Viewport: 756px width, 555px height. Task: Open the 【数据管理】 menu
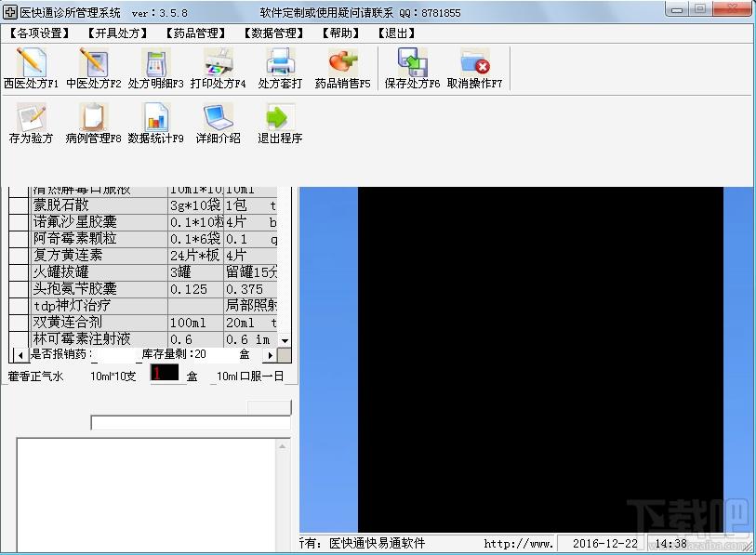coord(273,33)
